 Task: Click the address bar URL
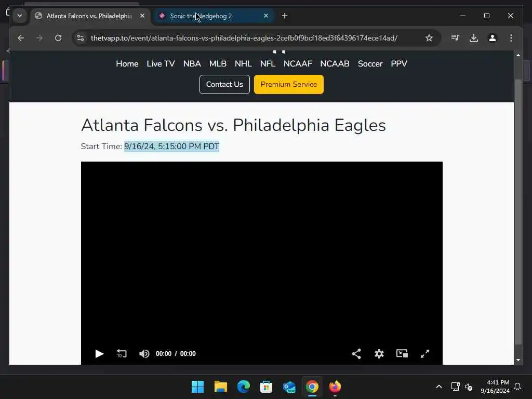point(244,38)
